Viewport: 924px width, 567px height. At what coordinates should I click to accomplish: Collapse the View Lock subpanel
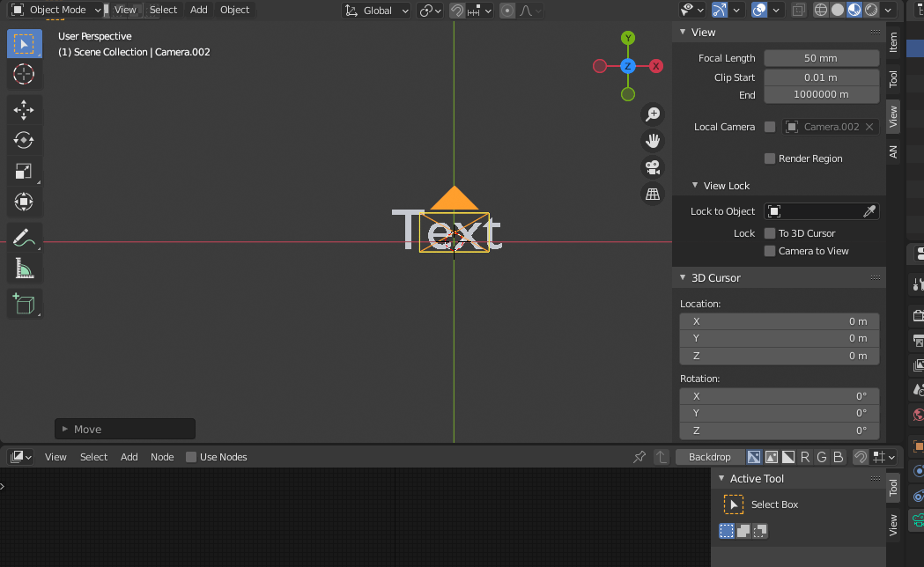click(x=695, y=186)
